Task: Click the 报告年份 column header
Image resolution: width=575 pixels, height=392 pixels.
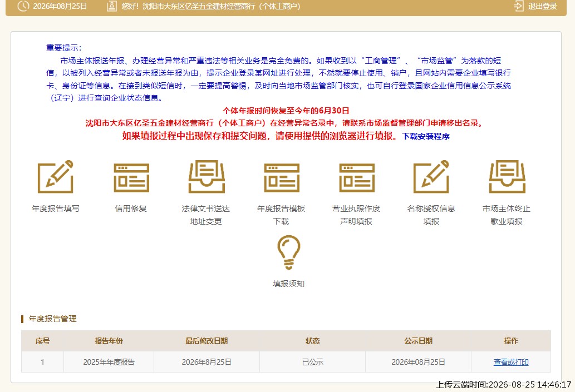Action: pyautogui.click(x=109, y=341)
